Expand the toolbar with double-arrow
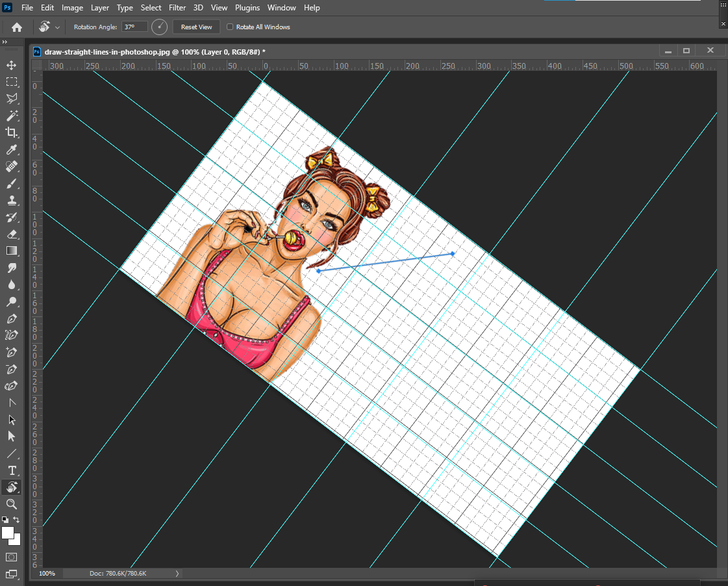The height and width of the screenshot is (586, 728). [5, 42]
